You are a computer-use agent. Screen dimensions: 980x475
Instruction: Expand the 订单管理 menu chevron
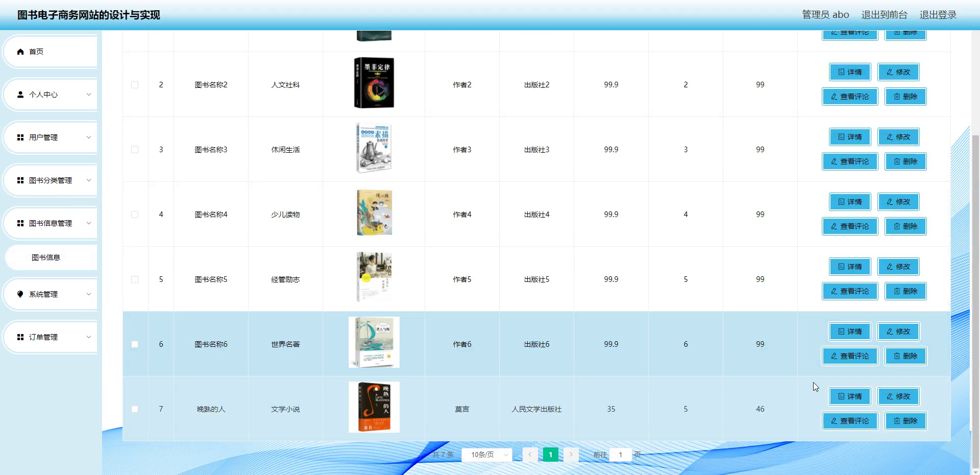89,337
